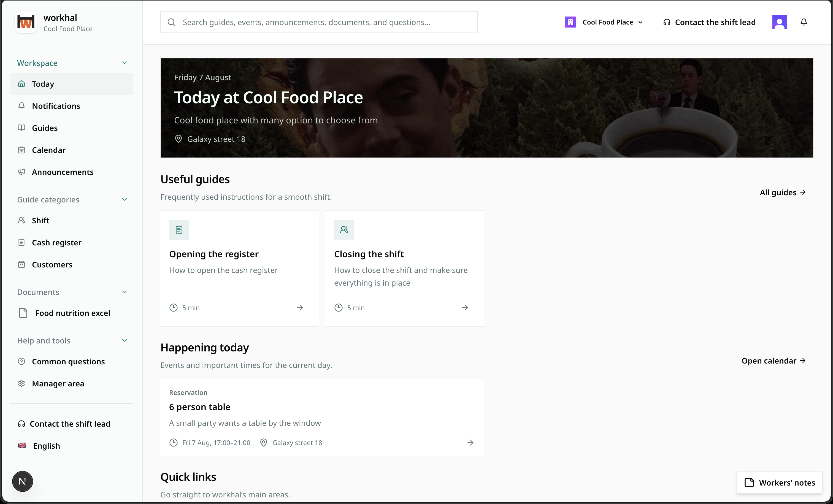Switch language via English option
The width and height of the screenshot is (833, 504).
(39, 446)
